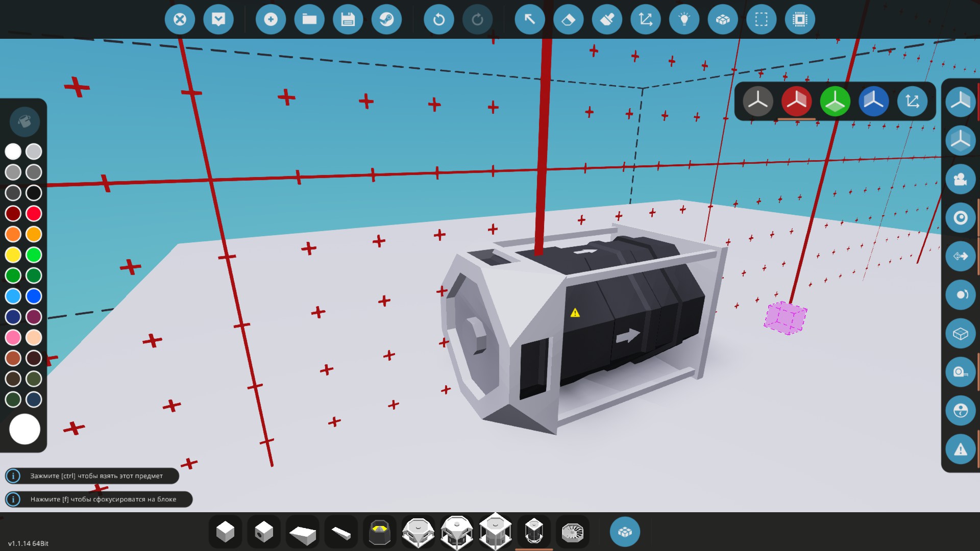Select the eraser delete tool
This screenshot has height=551, width=980.
point(569,19)
